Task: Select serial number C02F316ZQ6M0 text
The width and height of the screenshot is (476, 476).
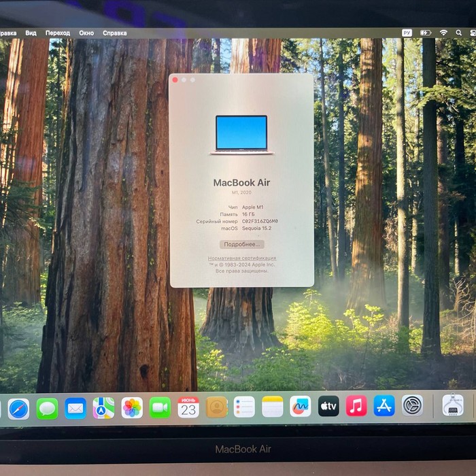Action: tap(260, 221)
